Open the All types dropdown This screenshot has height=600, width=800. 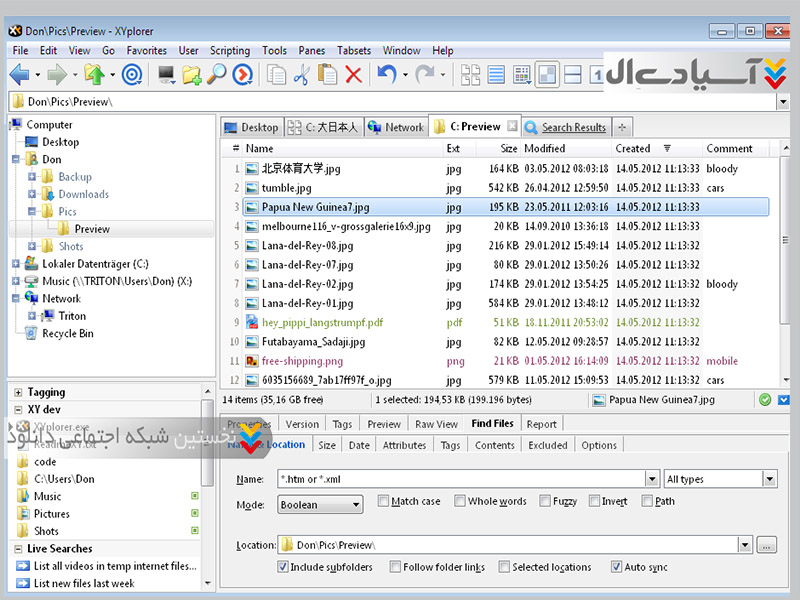pyautogui.click(x=720, y=479)
